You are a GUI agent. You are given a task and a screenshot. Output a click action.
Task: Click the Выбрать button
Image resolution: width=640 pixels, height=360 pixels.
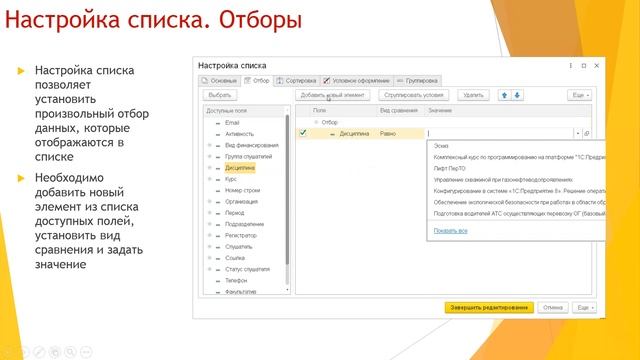click(220, 95)
